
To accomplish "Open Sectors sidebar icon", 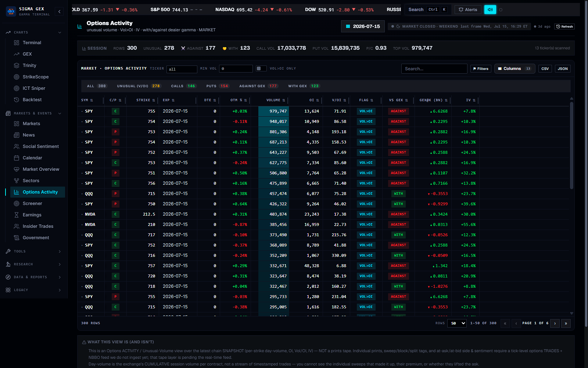I will 17,181.
